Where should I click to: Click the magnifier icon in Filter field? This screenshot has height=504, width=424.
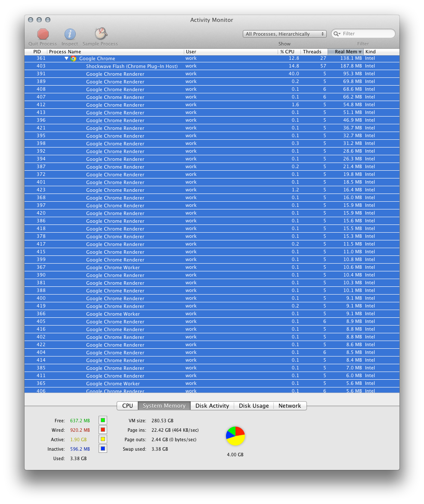[337, 34]
